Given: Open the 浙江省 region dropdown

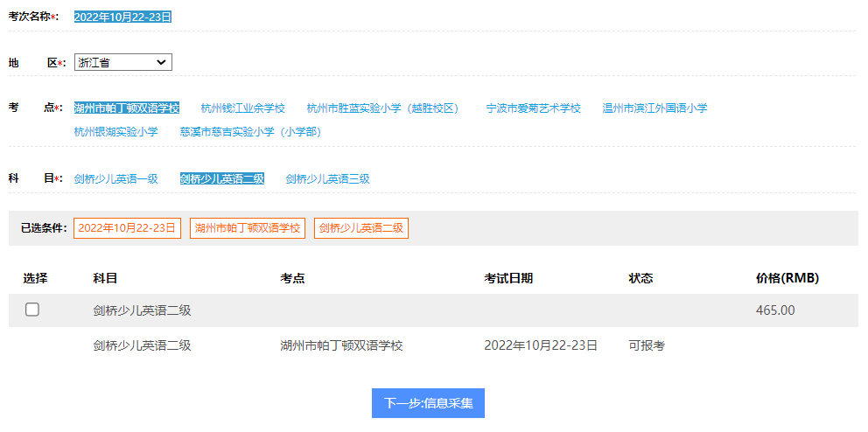Looking at the screenshot, I should (122, 62).
